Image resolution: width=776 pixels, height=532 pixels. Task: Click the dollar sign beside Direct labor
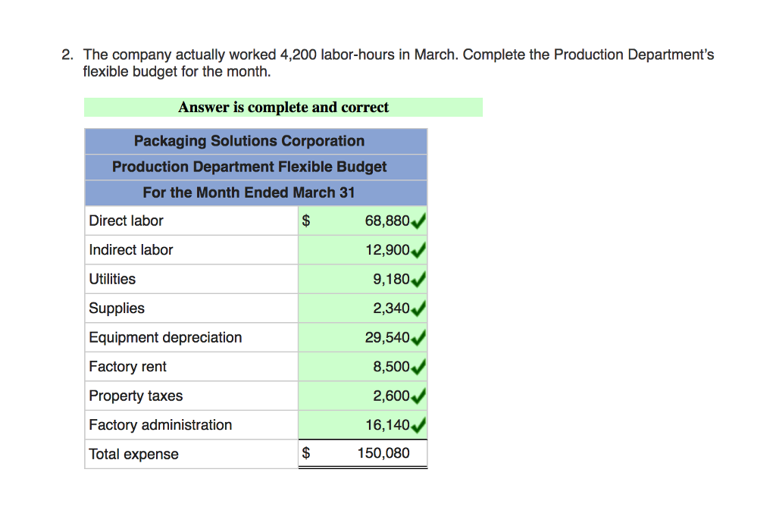[x=305, y=221]
